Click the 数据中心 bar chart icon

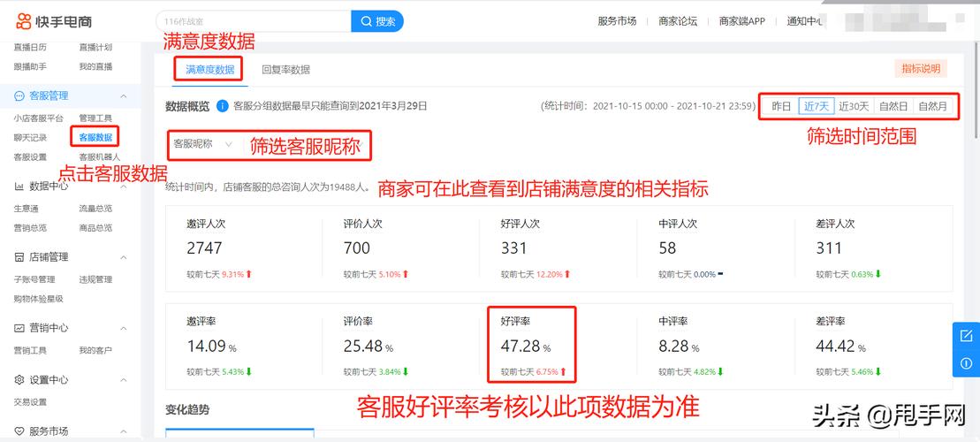[x=19, y=187]
